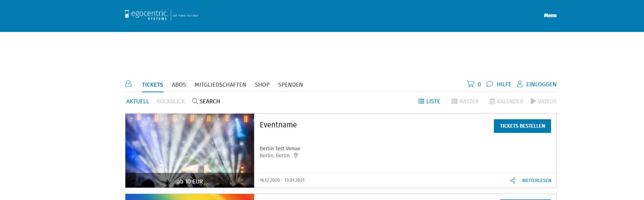
Task: Click the shopping cart icon
Action: click(470, 84)
